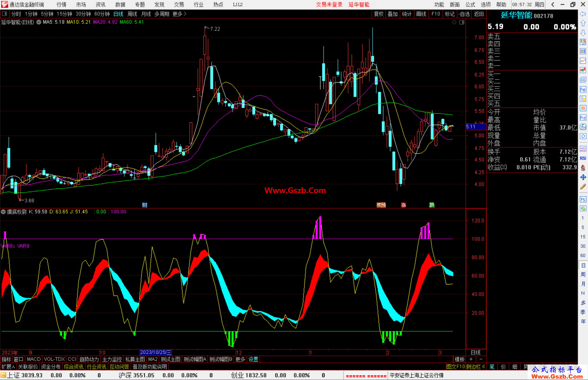Open the 选项 menu
The image size is (588, 380).
click(x=486, y=4)
